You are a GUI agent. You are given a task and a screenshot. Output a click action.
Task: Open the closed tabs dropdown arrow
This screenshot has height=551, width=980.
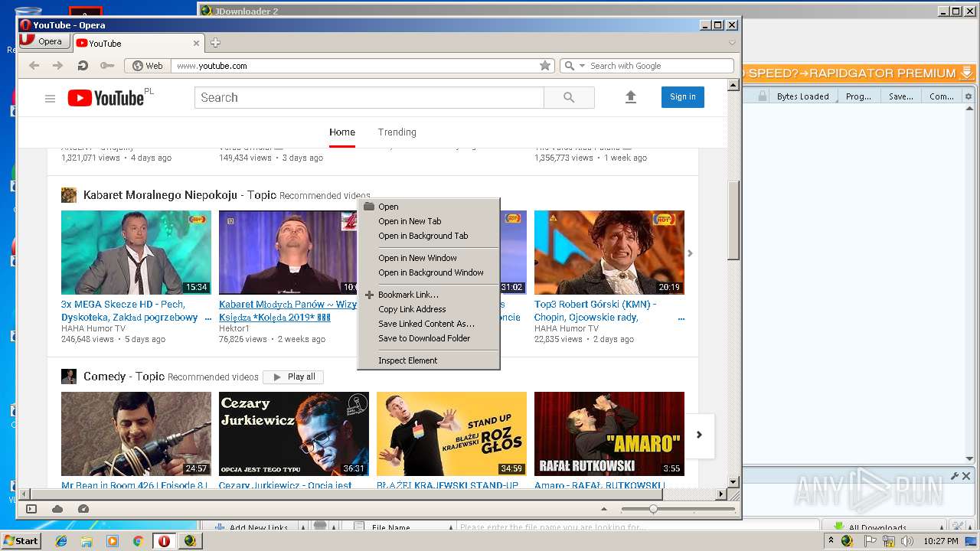(732, 43)
